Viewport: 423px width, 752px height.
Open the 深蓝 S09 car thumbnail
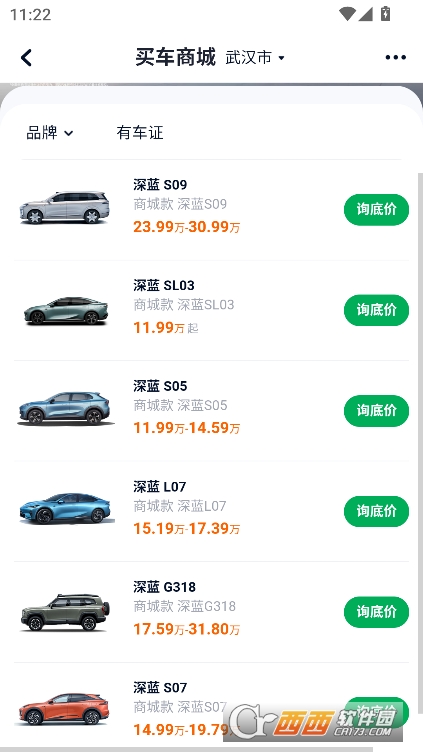65,207
